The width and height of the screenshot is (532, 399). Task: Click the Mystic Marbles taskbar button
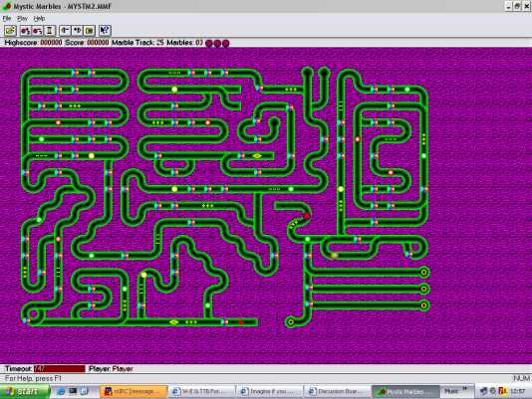point(405,392)
